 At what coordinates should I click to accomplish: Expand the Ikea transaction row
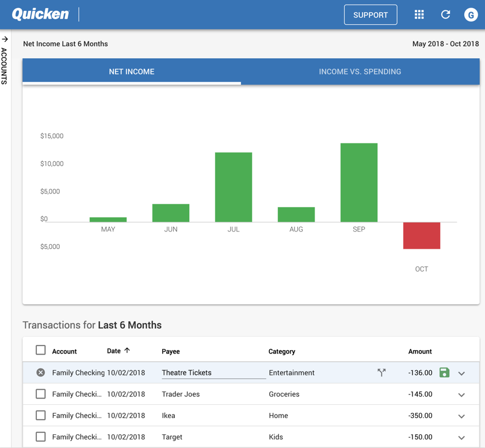click(461, 416)
